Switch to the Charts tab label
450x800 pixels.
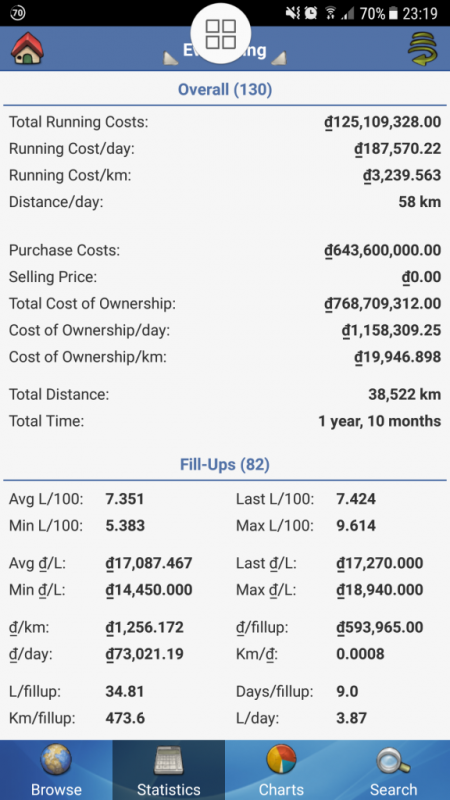pyautogui.click(x=281, y=789)
